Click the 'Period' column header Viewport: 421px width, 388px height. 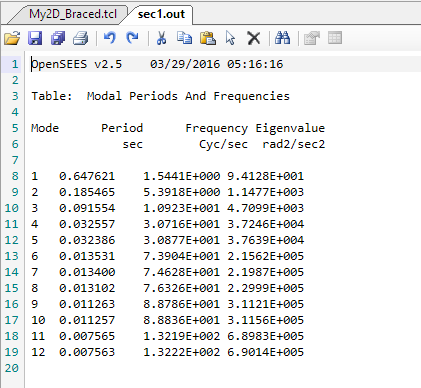122,128
